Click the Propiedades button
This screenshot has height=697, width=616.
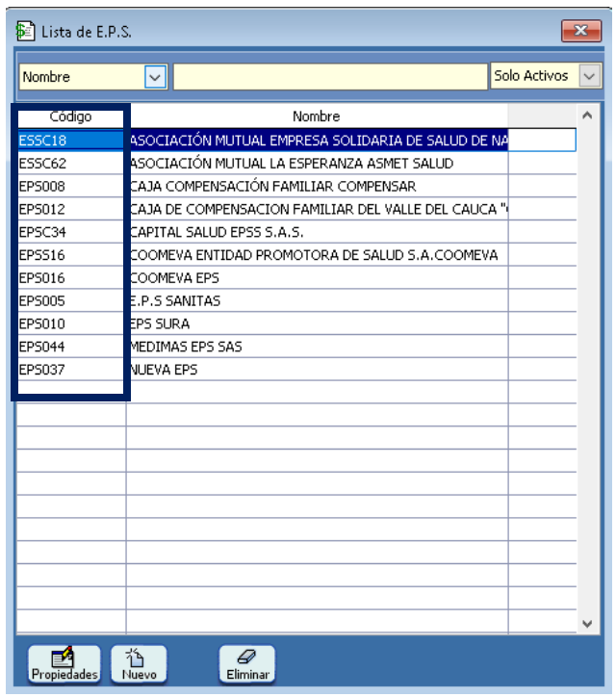(64, 664)
